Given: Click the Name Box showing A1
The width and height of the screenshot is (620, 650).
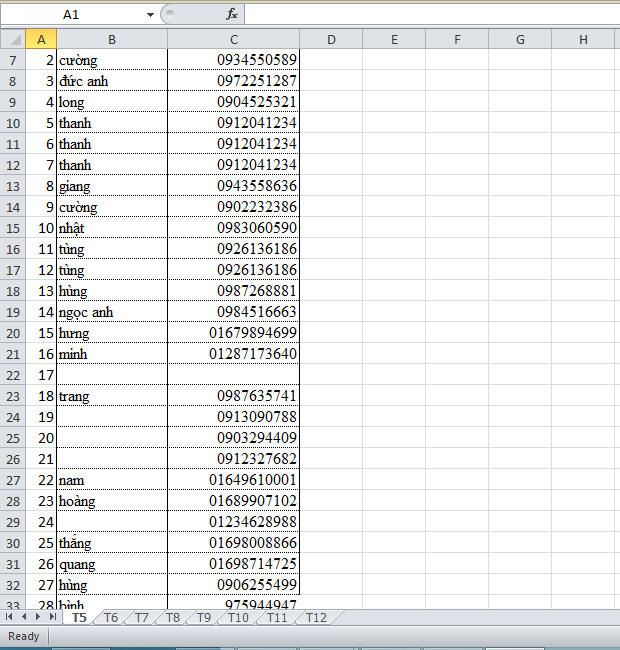Looking at the screenshot, I should click(x=73, y=15).
